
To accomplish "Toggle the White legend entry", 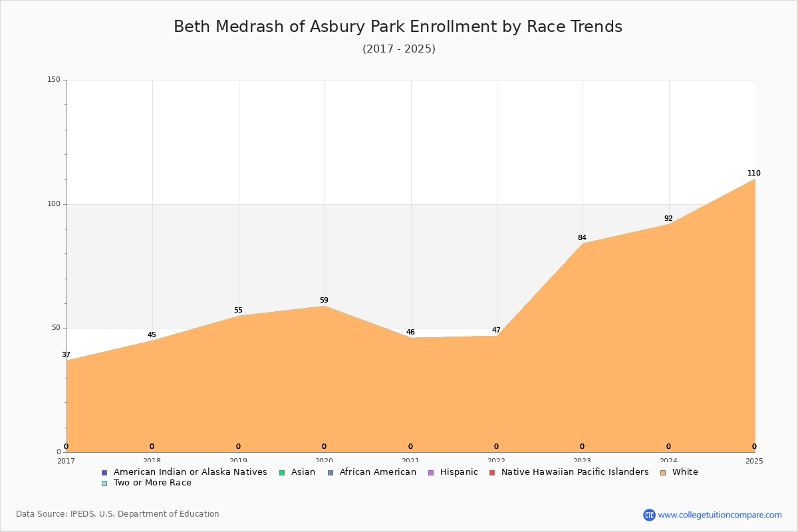I will point(679,472).
